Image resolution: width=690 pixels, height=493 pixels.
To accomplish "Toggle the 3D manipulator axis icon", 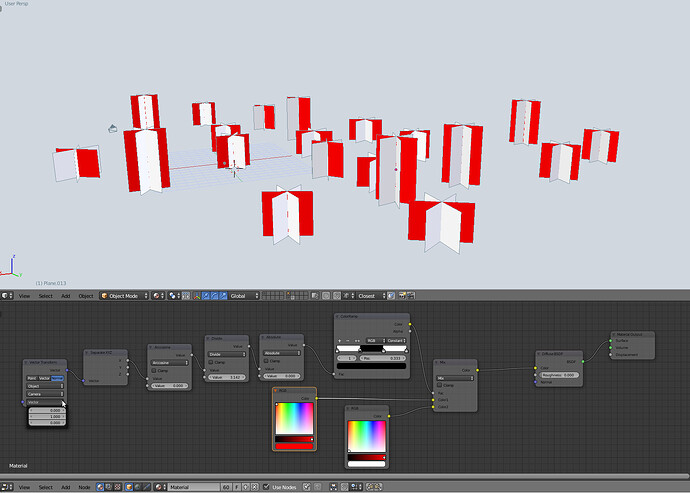I will point(196,296).
